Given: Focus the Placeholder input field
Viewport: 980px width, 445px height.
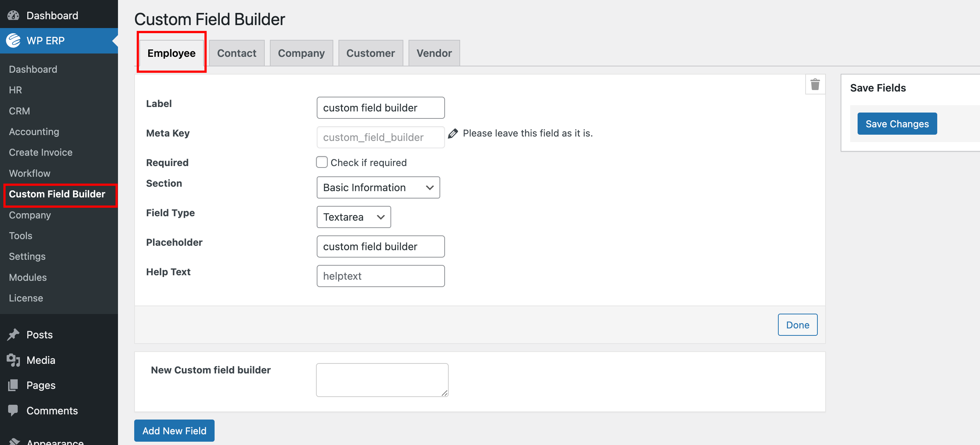Looking at the screenshot, I should (x=380, y=246).
